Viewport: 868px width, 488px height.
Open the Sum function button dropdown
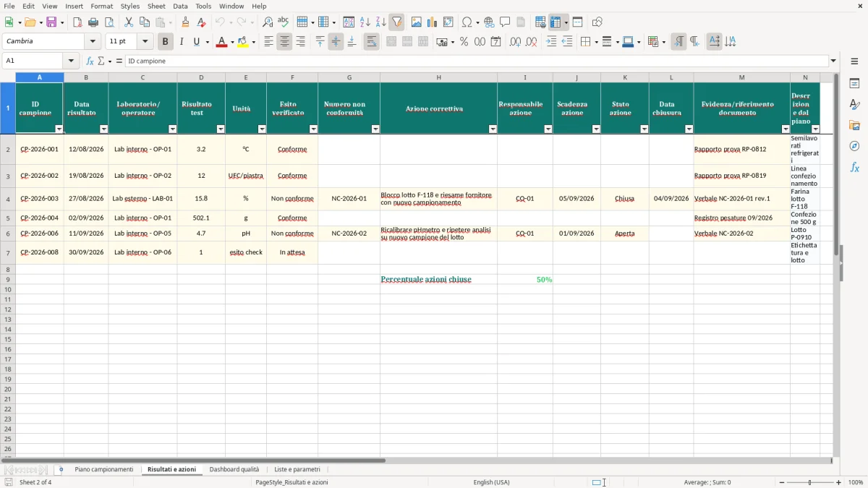(x=110, y=61)
